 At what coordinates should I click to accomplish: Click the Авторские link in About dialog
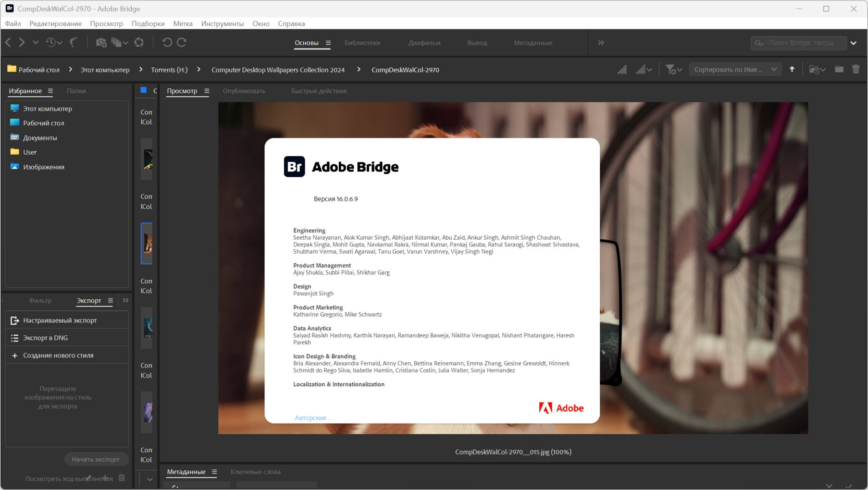(x=313, y=418)
